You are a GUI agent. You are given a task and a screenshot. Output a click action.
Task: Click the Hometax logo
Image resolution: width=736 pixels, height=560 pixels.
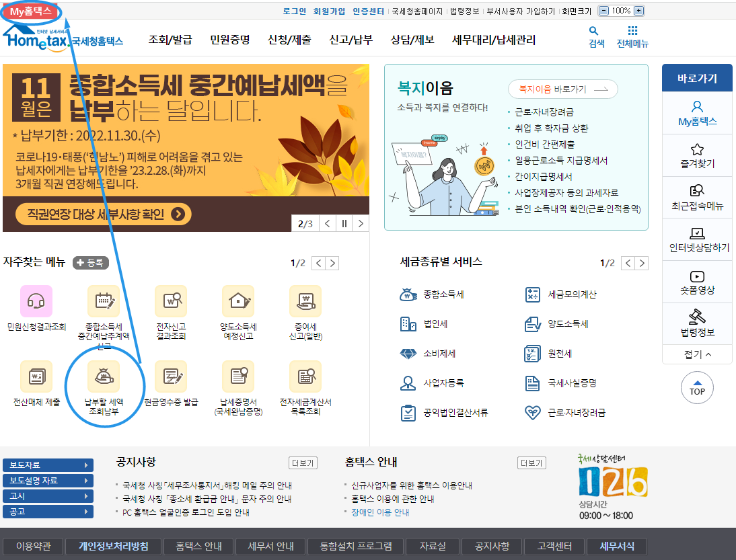pyautogui.click(x=63, y=40)
